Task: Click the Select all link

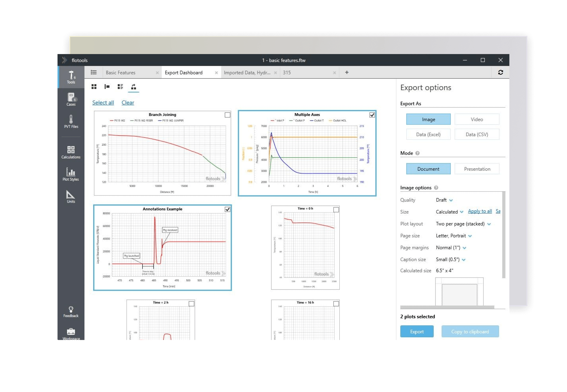Action: [x=103, y=103]
